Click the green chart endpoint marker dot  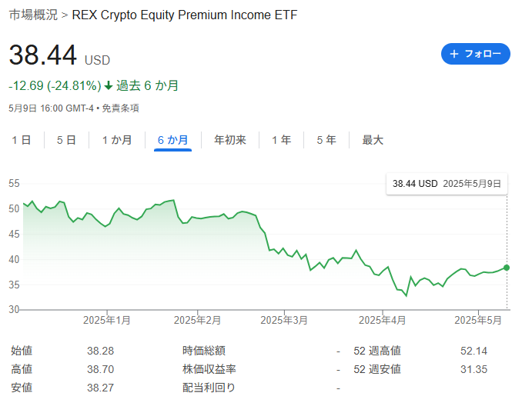(x=507, y=268)
